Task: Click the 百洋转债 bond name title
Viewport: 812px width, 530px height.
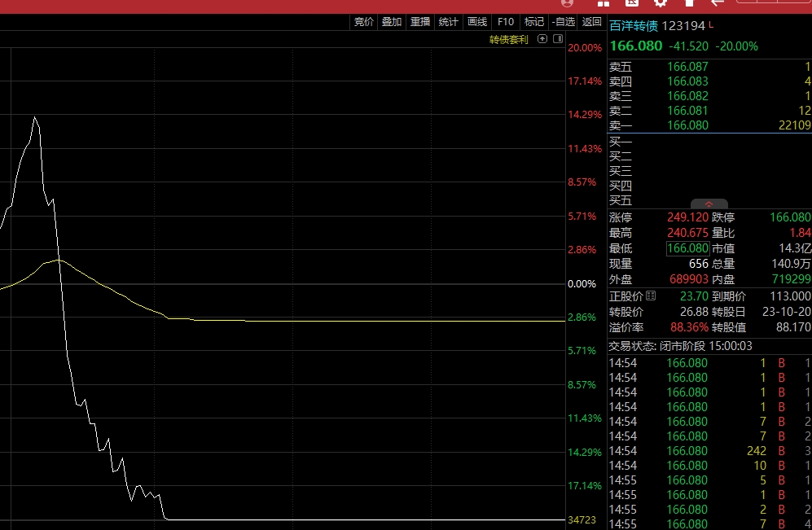Action: pos(633,25)
